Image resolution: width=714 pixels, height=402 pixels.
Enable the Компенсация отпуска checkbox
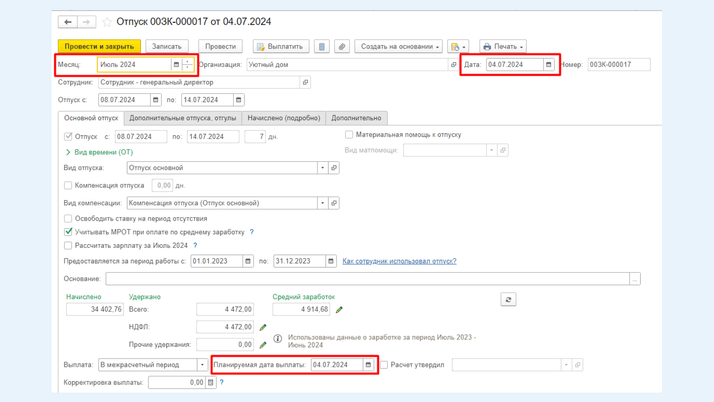click(x=68, y=185)
